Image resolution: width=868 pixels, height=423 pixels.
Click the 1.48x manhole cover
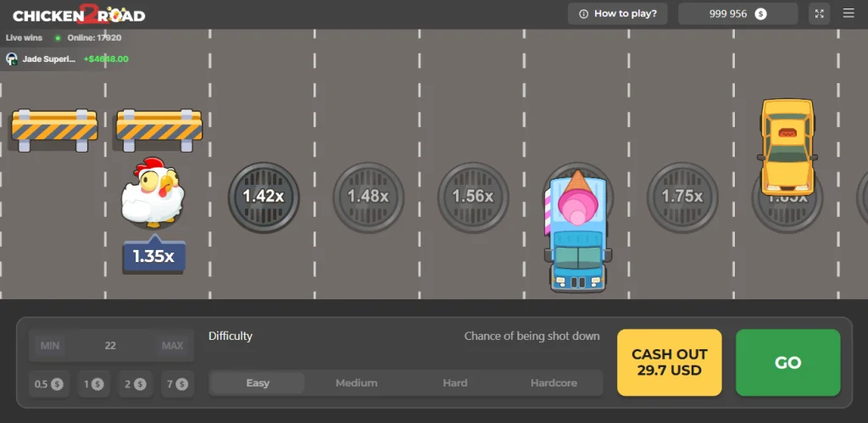pos(368,198)
